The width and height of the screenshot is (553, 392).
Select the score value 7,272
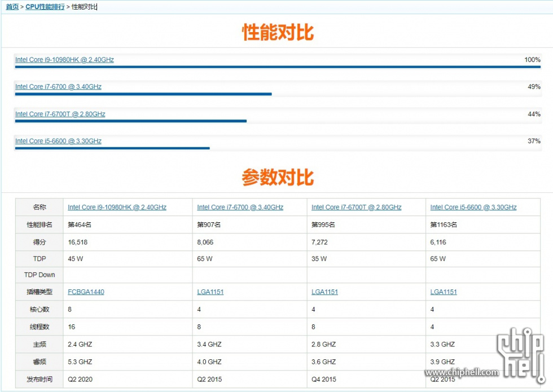click(319, 242)
